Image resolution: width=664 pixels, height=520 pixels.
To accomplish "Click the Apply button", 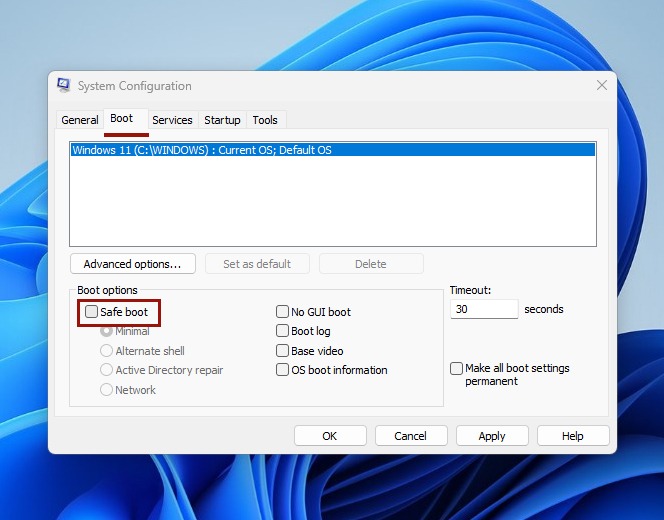I will 492,436.
